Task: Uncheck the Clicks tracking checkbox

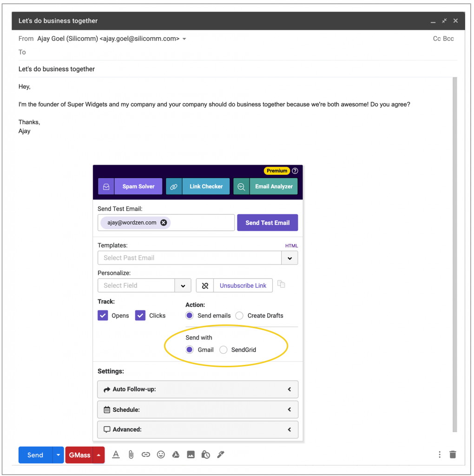Action: coord(140,316)
